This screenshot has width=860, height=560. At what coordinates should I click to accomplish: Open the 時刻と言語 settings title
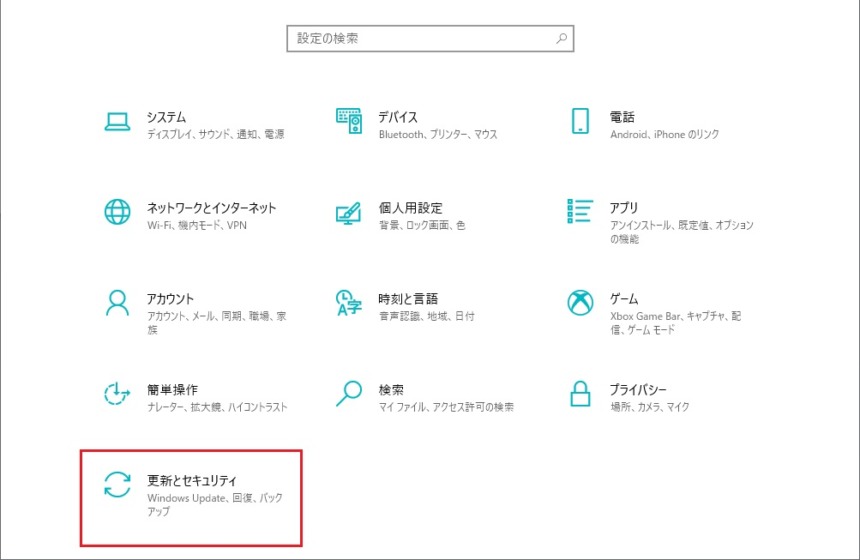coord(408,299)
